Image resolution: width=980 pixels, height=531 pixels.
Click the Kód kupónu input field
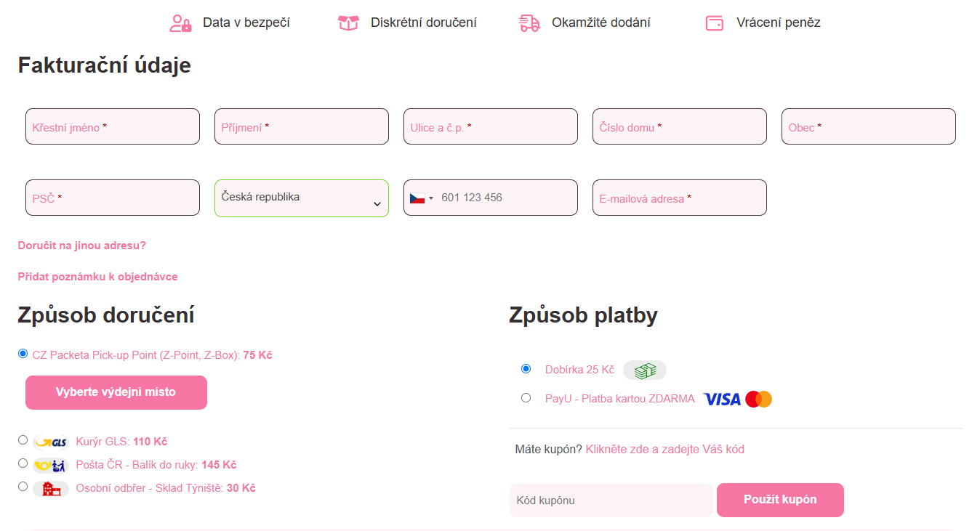pos(611,500)
